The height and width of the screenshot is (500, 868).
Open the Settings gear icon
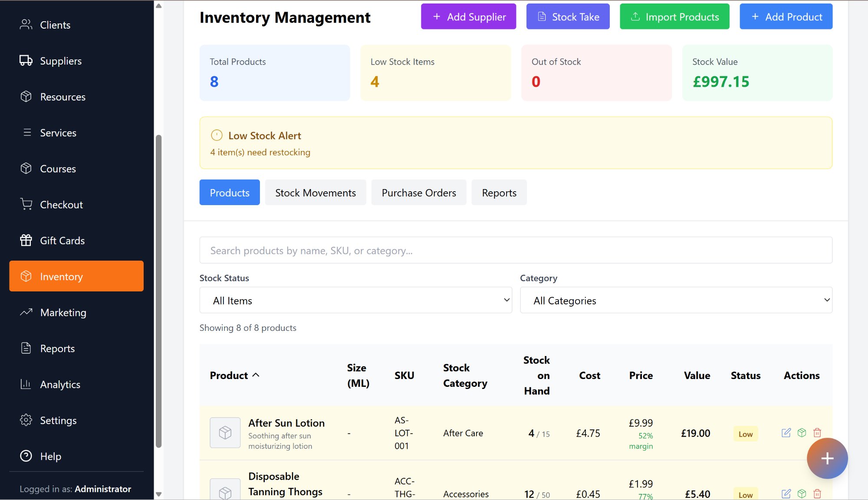[x=26, y=420]
